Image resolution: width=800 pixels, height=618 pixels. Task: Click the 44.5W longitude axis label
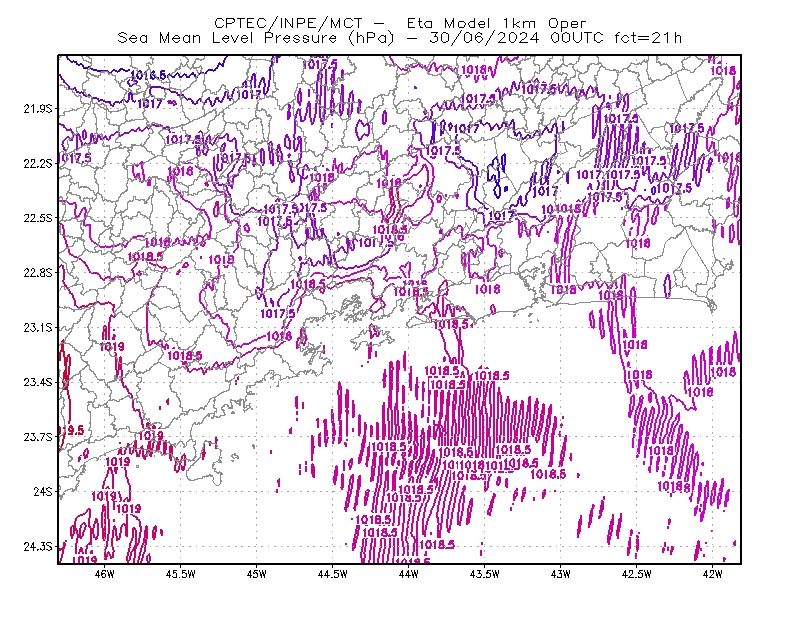tap(333, 574)
